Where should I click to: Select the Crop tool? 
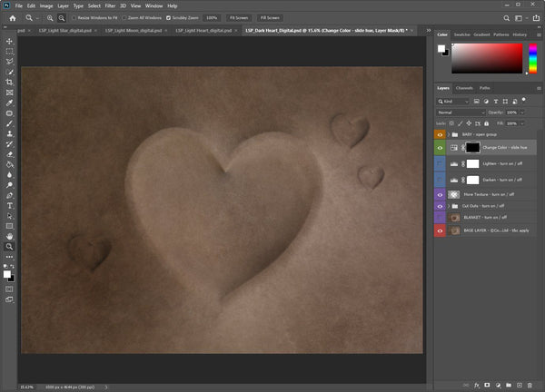pyautogui.click(x=9, y=82)
